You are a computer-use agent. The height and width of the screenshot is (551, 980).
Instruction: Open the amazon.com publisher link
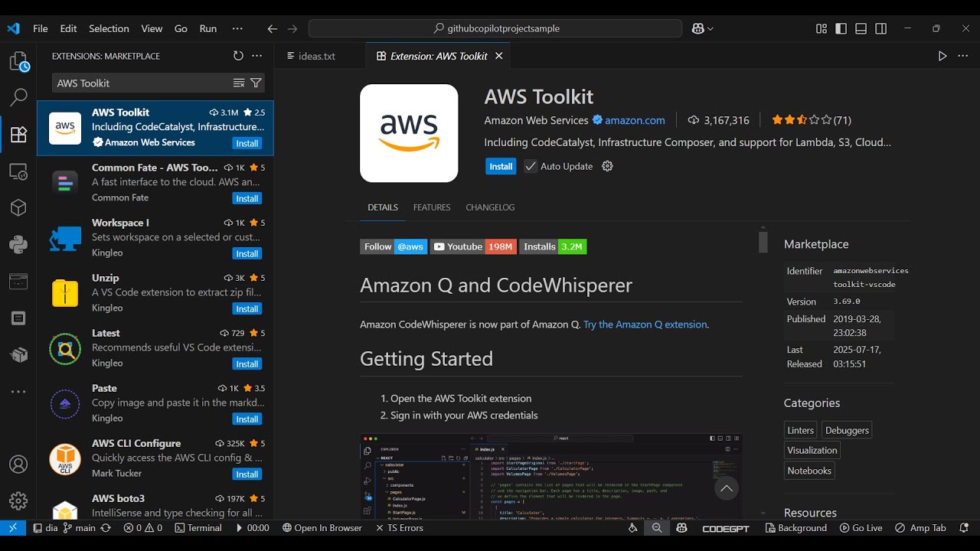tap(635, 120)
